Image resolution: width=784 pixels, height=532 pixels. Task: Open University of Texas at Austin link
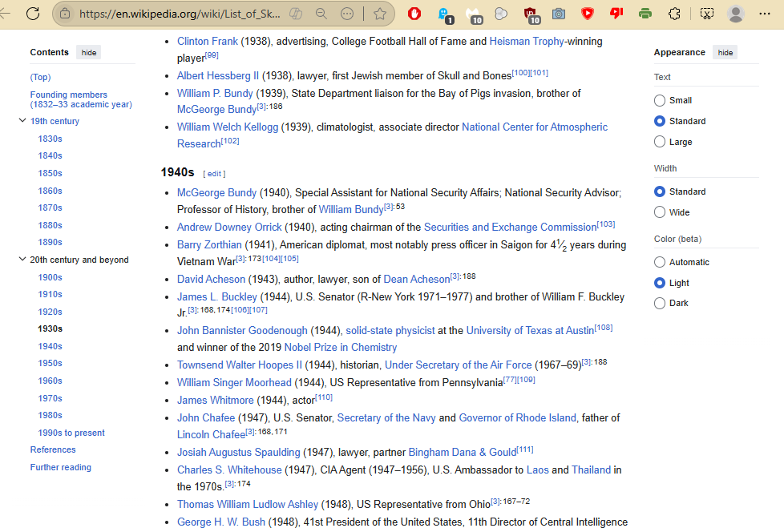[530, 330]
